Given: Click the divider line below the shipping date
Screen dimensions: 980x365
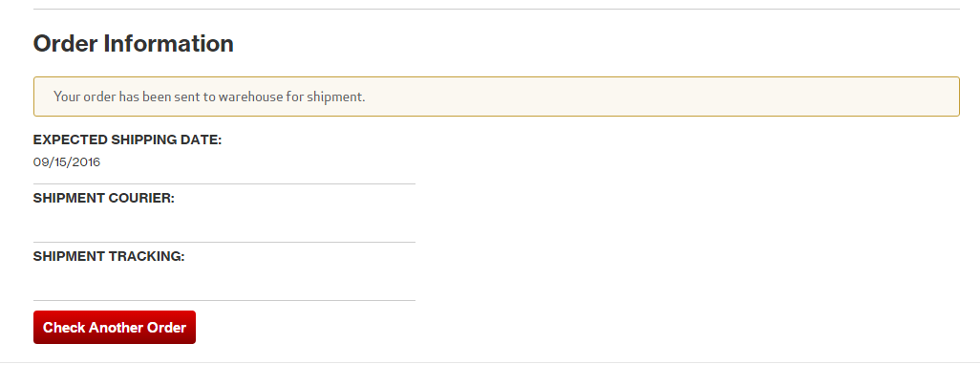Looking at the screenshot, I should point(224,184).
